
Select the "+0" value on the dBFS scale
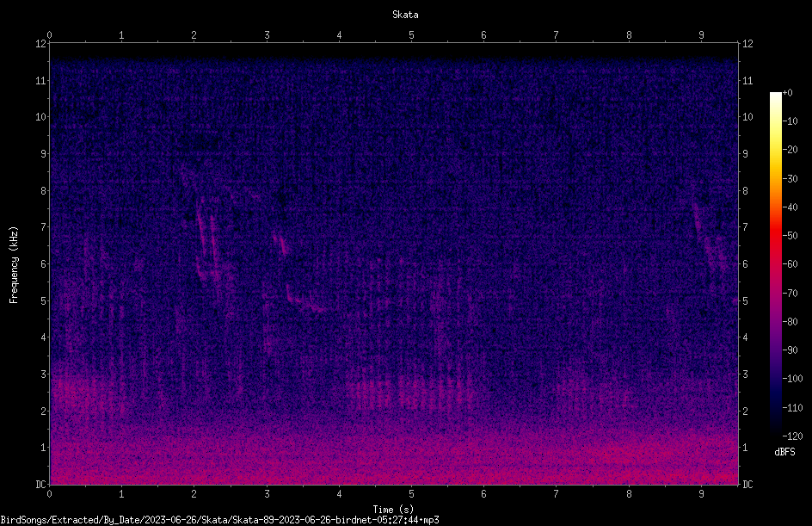pos(787,93)
